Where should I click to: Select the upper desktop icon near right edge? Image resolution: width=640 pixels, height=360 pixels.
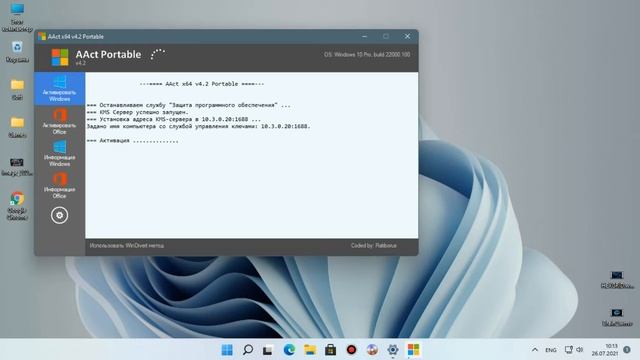click(x=617, y=280)
